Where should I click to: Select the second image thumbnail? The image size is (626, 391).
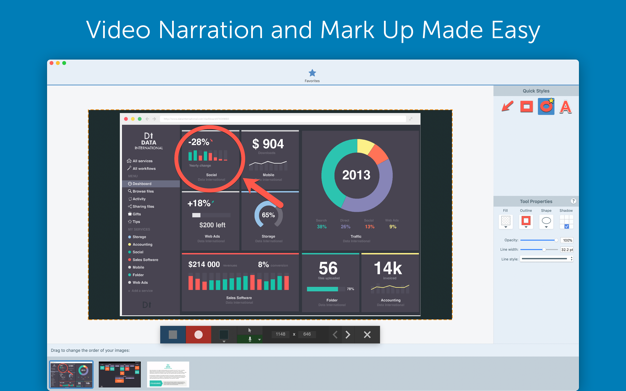[120, 374]
